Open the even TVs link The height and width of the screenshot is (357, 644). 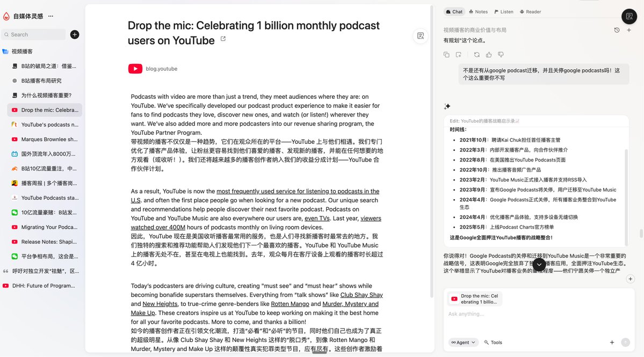[x=317, y=218]
